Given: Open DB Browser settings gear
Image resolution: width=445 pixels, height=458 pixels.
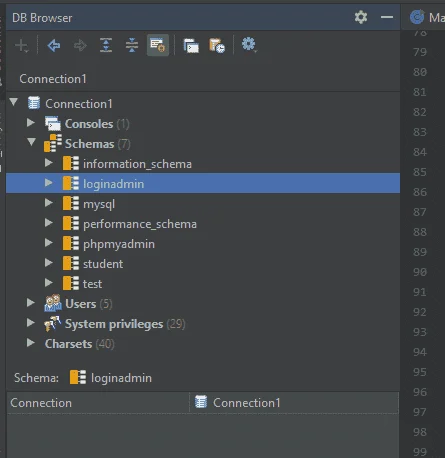Looking at the screenshot, I should click(361, 17).
